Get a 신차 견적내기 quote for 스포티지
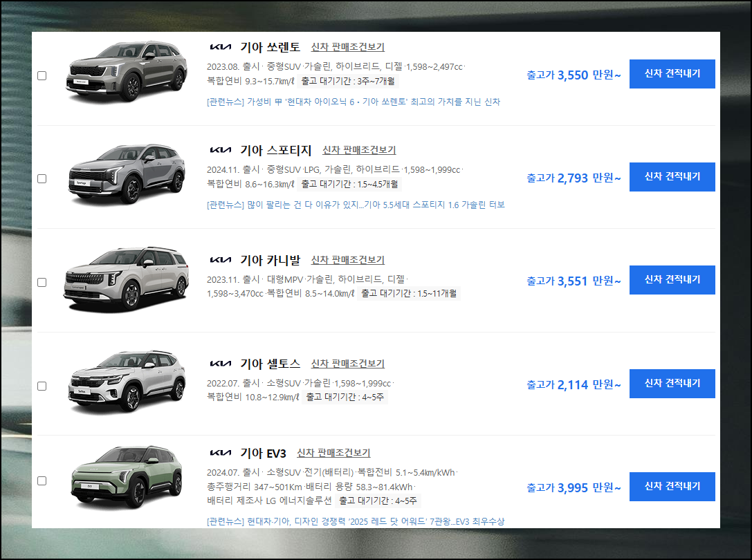Viewport: 752px width, 560px height. pos(672,177)
